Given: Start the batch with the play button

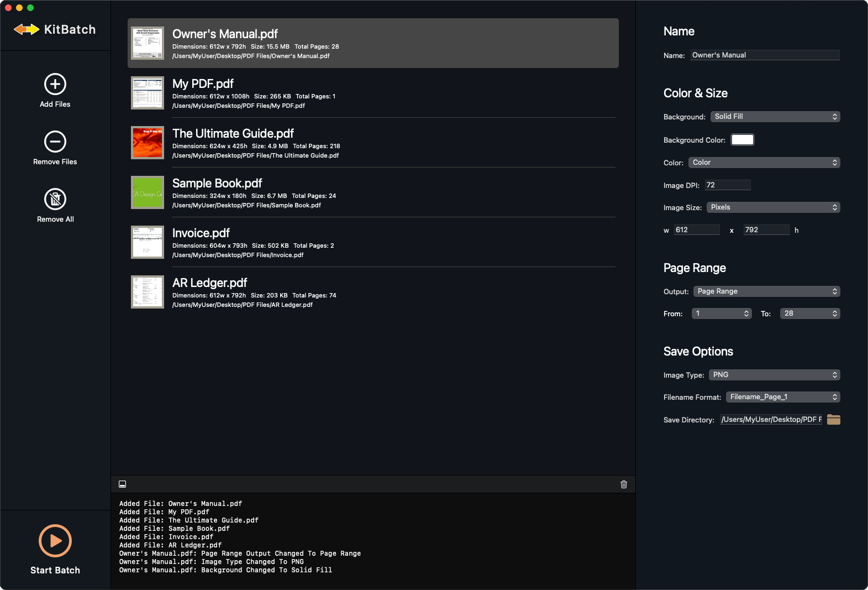Looking at the screenshot, I should (x=55, y=541).
